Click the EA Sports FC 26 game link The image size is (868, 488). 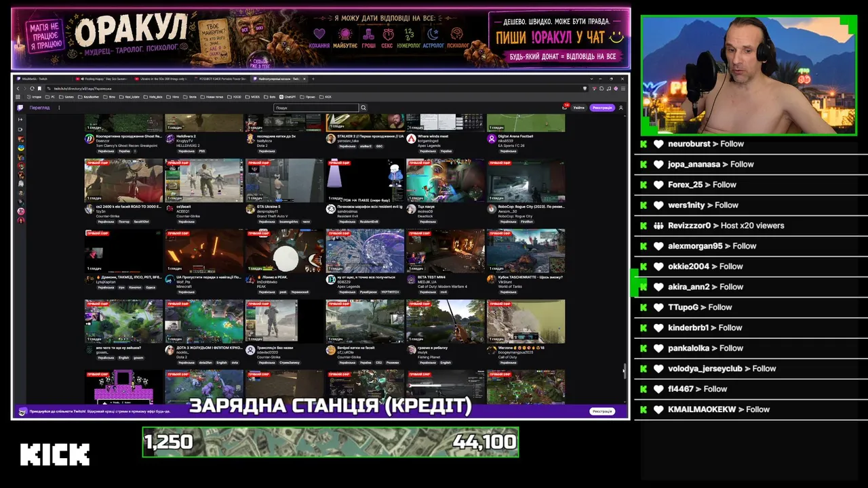[x=511, y=146]
